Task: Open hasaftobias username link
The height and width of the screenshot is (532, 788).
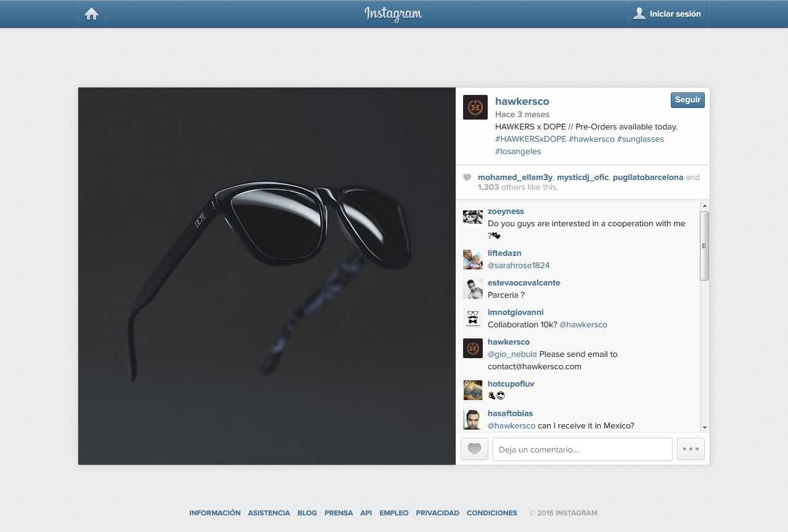Action: 511,414
